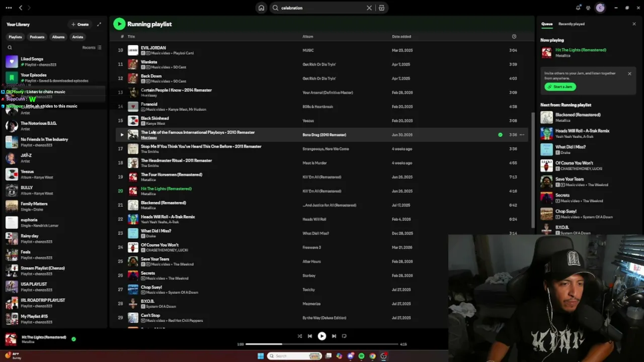Viewport: 644px width, 362px height.
Task: Open Spotify Home
Action: click(x=261, y=8)
